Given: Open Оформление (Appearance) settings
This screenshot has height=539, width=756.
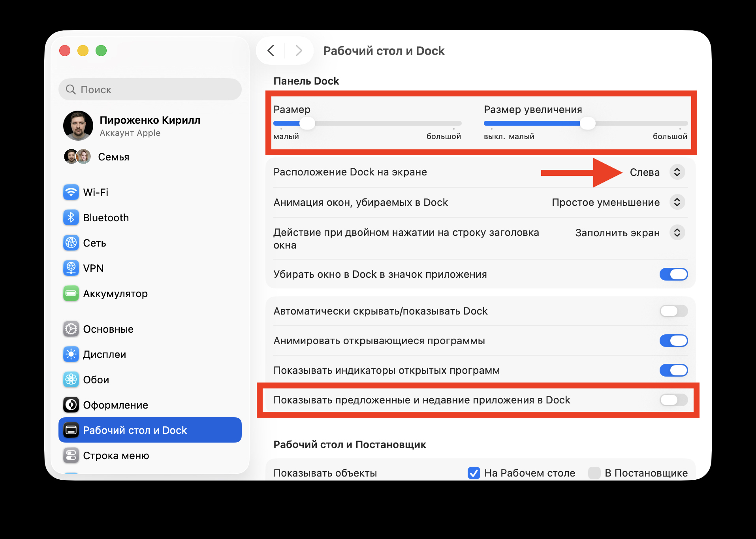Looking at the screenshot, I should [x=115, y=405].
